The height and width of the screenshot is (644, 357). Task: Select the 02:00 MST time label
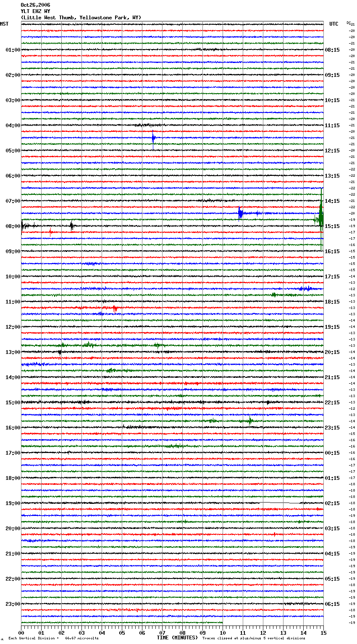click(13, 75)
